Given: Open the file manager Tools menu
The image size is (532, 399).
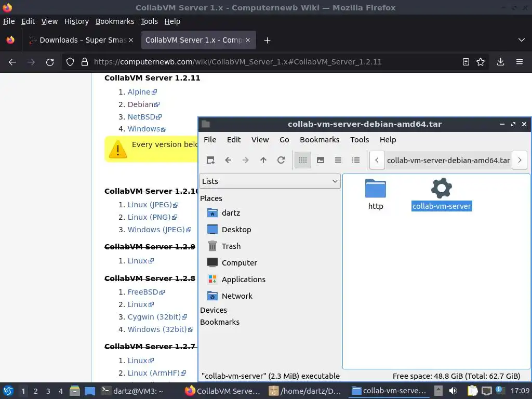Looking at the screenshot, I should coord(360,140).
